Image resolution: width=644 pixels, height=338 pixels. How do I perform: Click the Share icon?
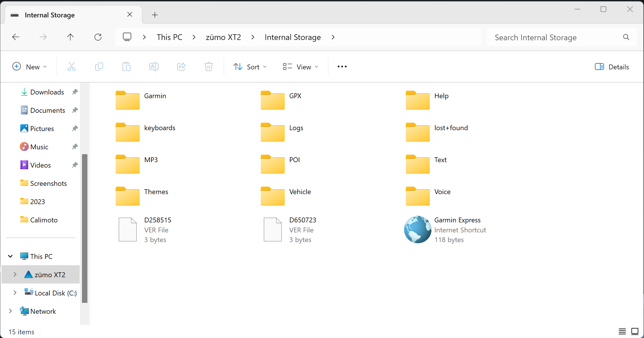pos(181,67)
